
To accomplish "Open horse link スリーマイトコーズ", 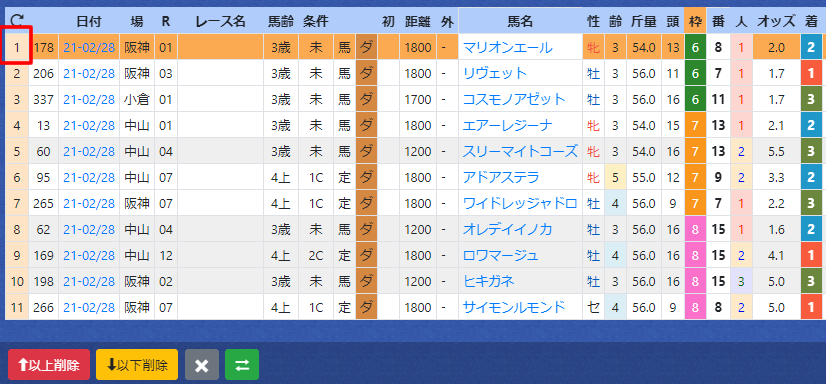I will (520, 152).
